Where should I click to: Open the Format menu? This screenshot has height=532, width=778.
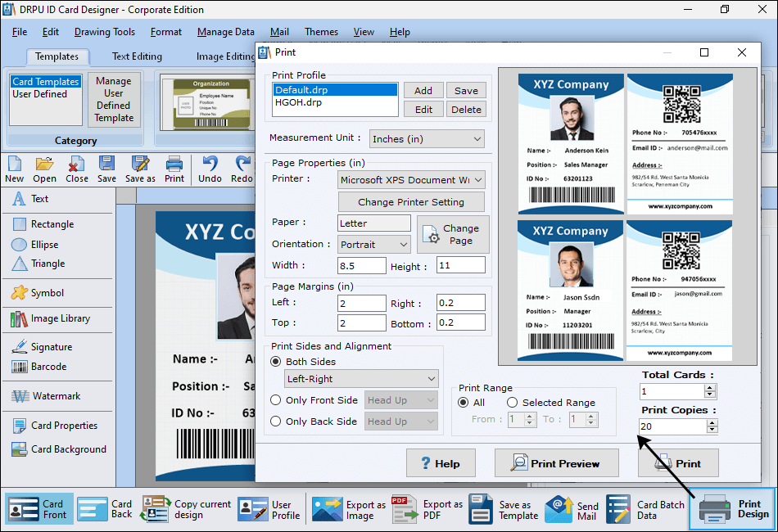(166, 32)
